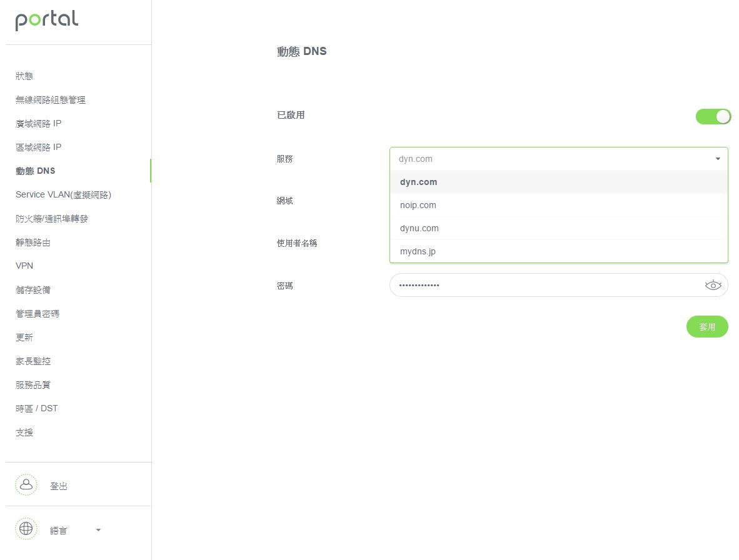739x560 pixels.
Task: Expand the 語言 language selector arrow
Action: tap(98, 530)
